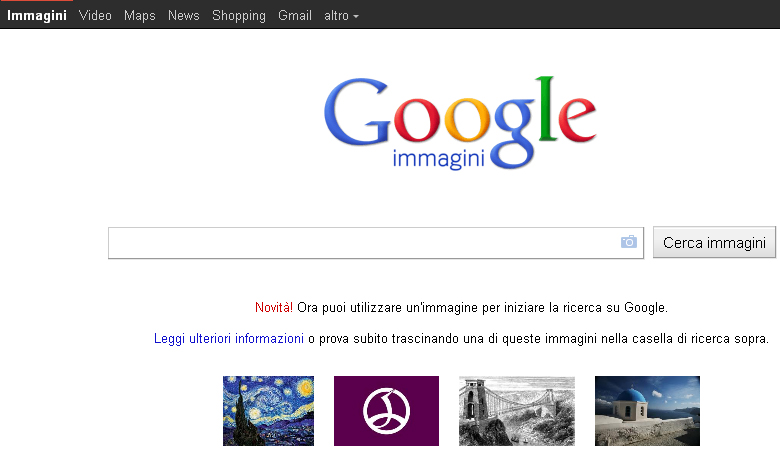Click the Google immagini logo
Screen dimensions: 780x475
click(x=460, y=123)
